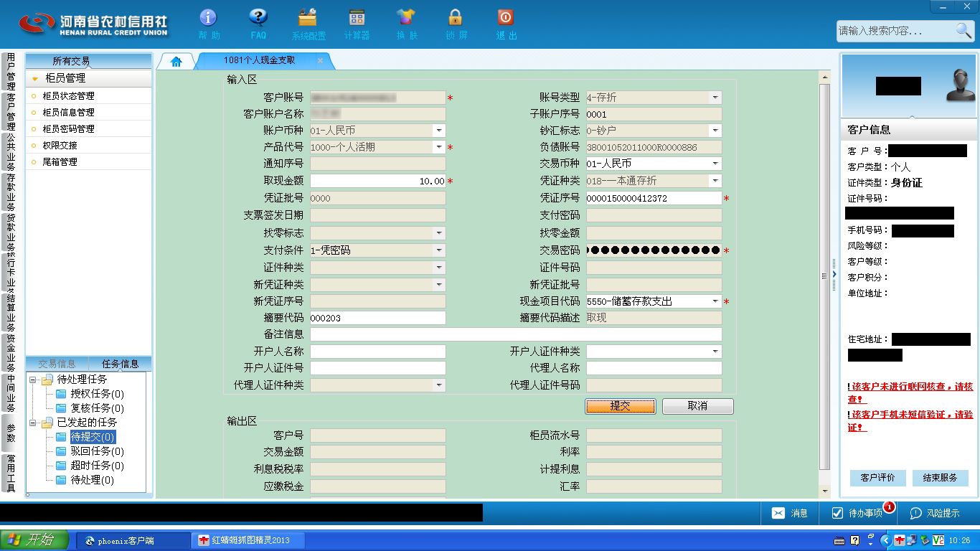Close the 1081个人现金支取 tab
The image size is (980, 551).
pos(320,61)
